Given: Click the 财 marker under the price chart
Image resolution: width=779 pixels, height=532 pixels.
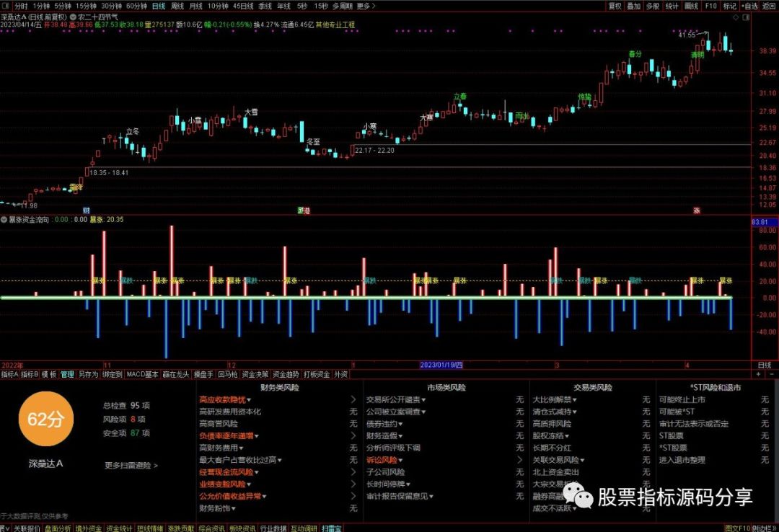Looking at the screenshot, I should 87,210.
